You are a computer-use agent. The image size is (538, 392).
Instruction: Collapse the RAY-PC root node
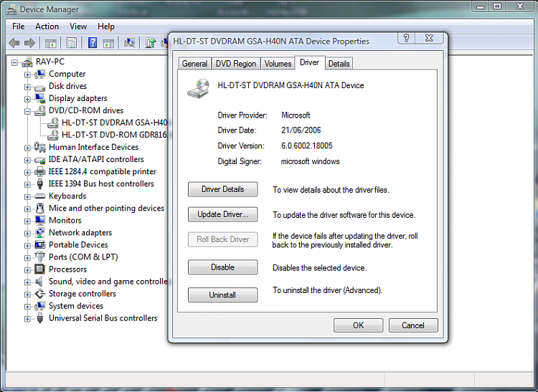click(x=14, y=63)
